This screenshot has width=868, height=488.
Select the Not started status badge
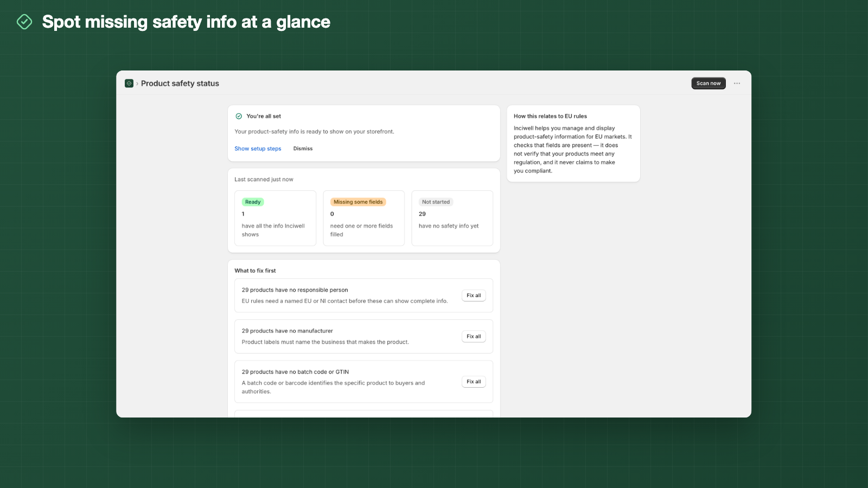coord(436,202)
